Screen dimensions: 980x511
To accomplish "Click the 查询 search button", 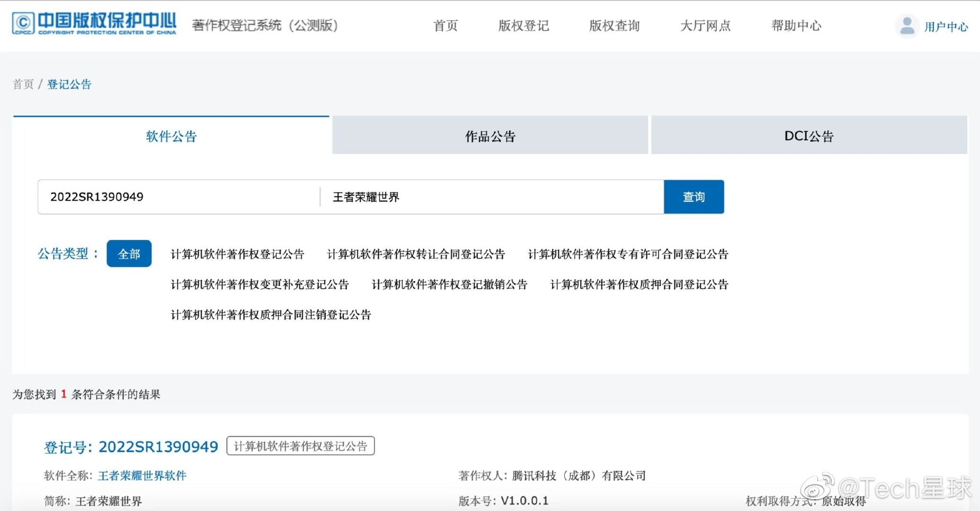I will pos(694,197).
